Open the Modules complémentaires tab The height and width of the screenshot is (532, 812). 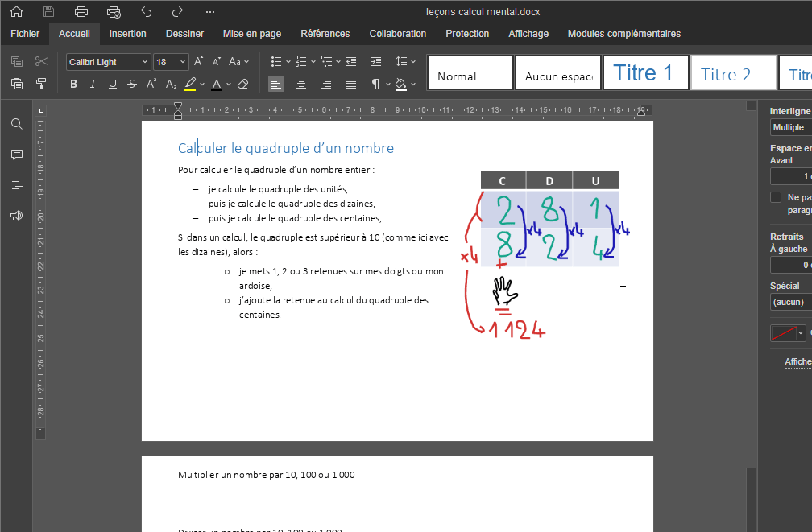624,34
